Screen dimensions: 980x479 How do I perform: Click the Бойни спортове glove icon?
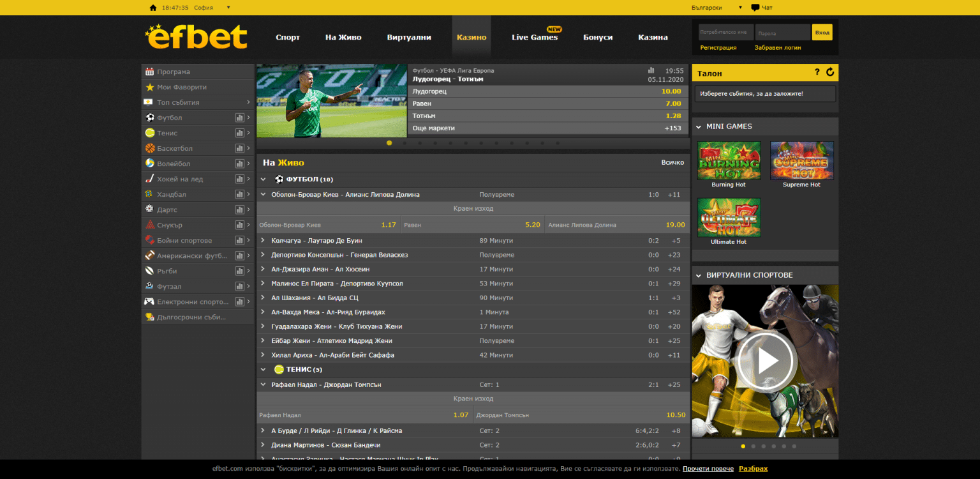[150, 240]
